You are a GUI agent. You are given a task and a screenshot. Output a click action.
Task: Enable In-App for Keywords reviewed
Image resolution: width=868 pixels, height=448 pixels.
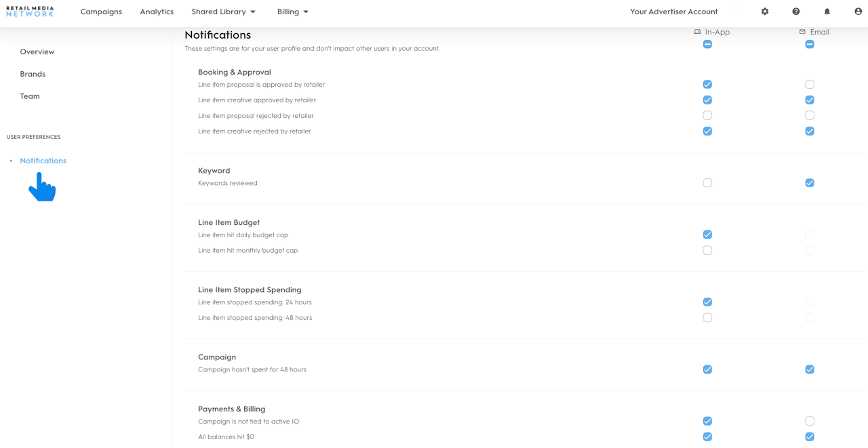tap(707, 183)
